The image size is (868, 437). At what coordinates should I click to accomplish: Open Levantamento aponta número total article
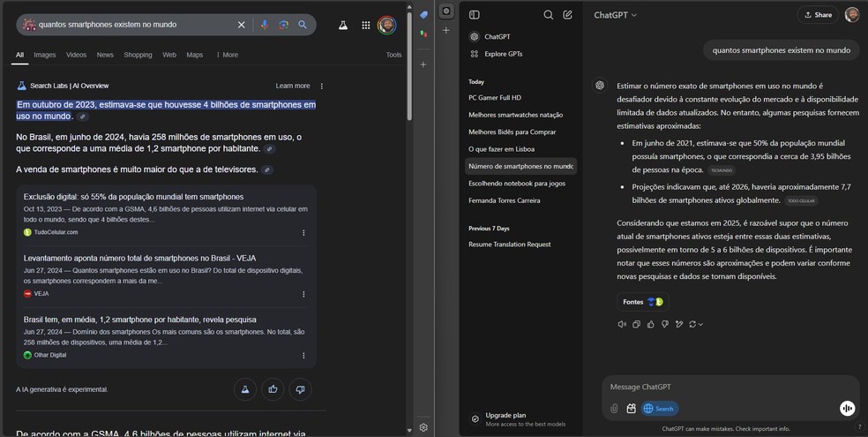[x=139, y=258]
